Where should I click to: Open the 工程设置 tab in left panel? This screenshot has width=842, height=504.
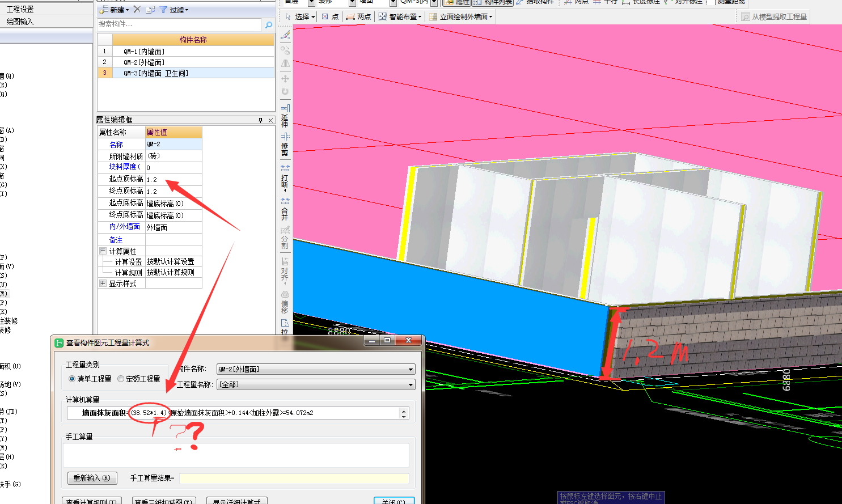pos(20,9)
